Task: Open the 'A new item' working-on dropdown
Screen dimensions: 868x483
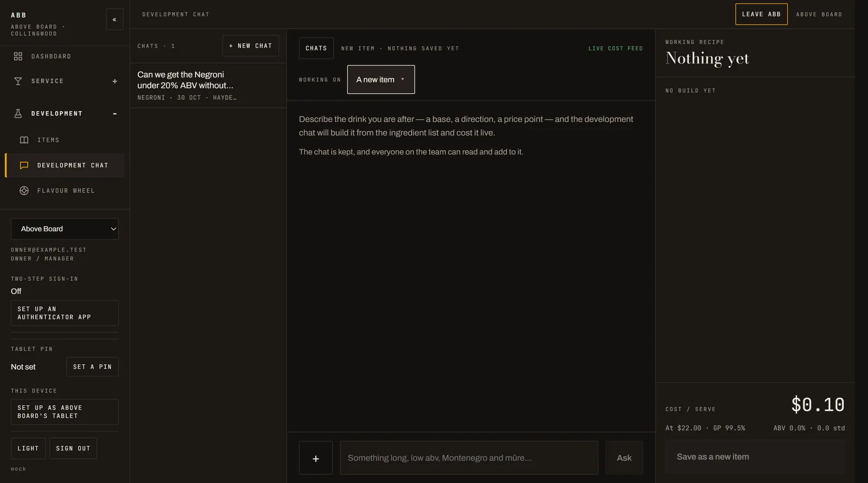Action: [381, 80]
